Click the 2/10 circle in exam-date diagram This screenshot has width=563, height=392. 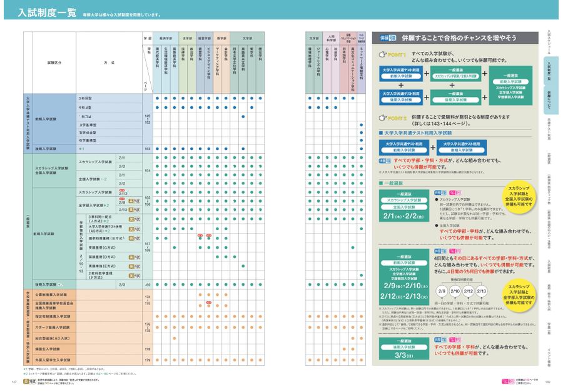point(455,291)
